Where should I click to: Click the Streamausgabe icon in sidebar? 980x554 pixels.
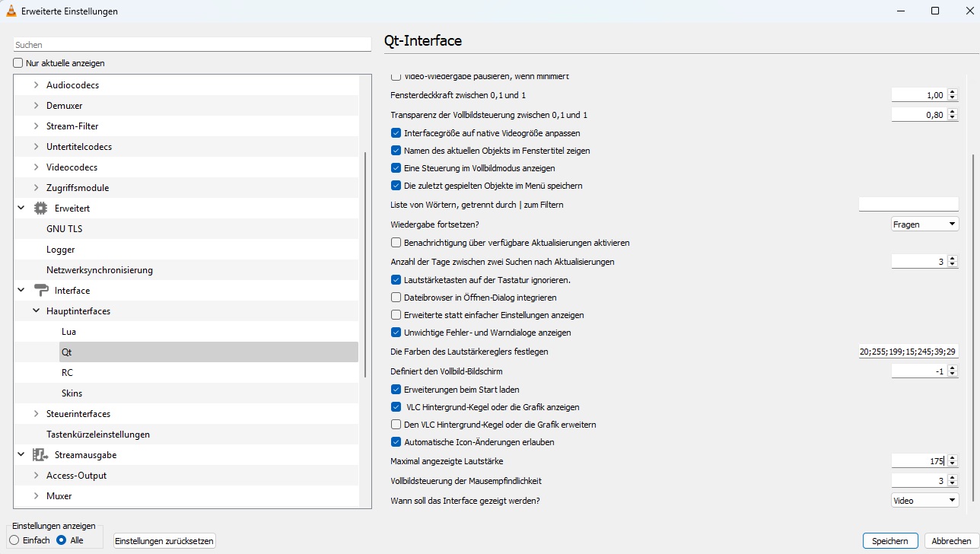pos(40,455)
